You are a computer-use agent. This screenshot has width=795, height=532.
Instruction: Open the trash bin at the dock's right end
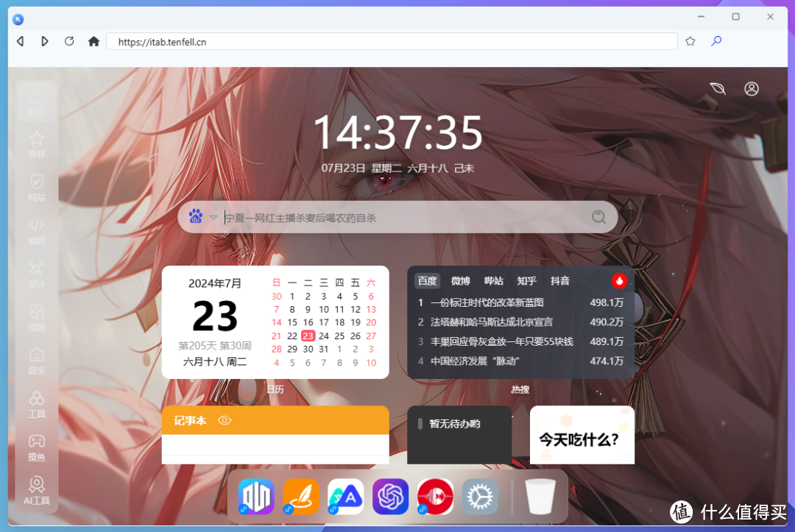pyautogui.click(x=540, y=497)
